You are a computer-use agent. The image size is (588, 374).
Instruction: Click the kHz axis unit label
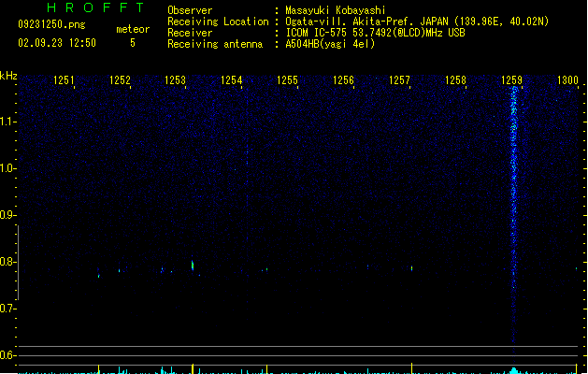tap(8, 76)
